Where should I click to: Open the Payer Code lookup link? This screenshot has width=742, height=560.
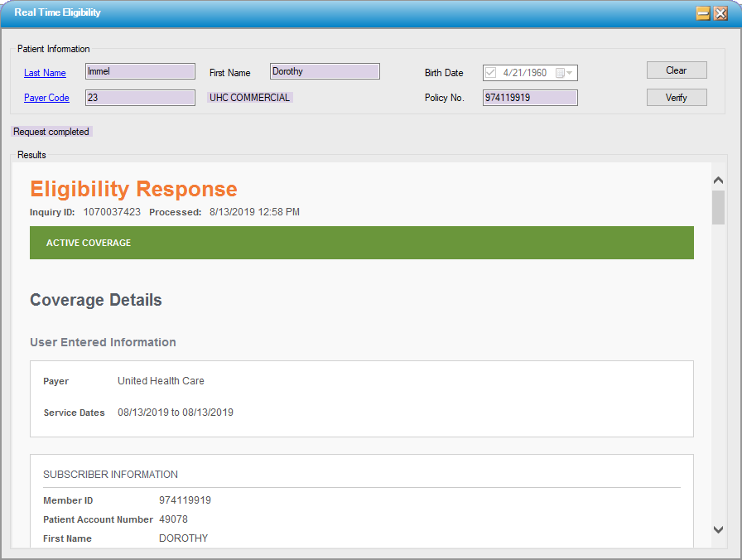46,98
